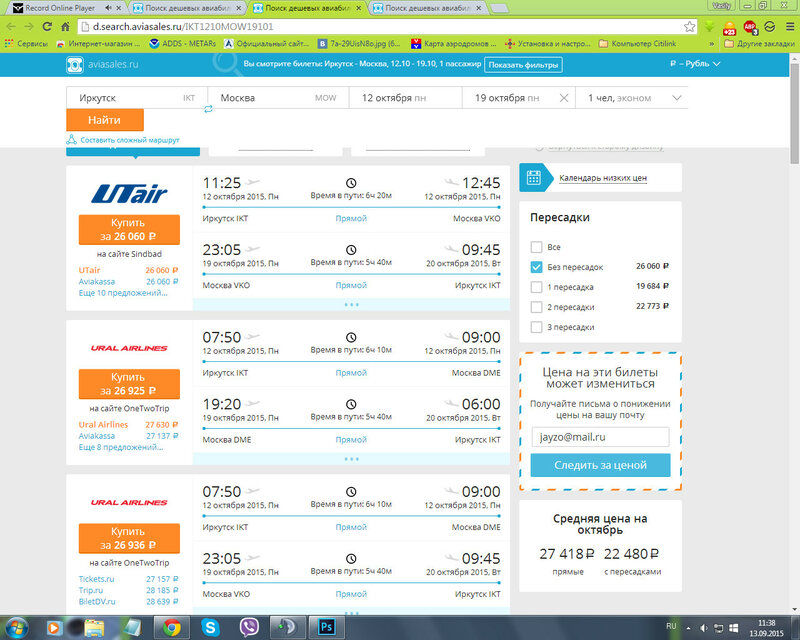Open the Chrome main menu
The height and width of the screenshot is (640, 800).
[x=790, y=27]
